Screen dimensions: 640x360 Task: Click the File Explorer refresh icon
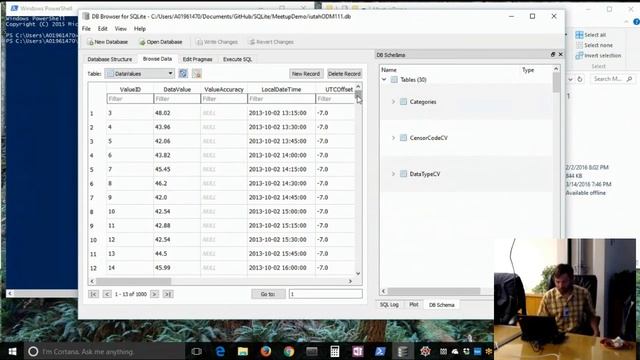click(580, 79)
